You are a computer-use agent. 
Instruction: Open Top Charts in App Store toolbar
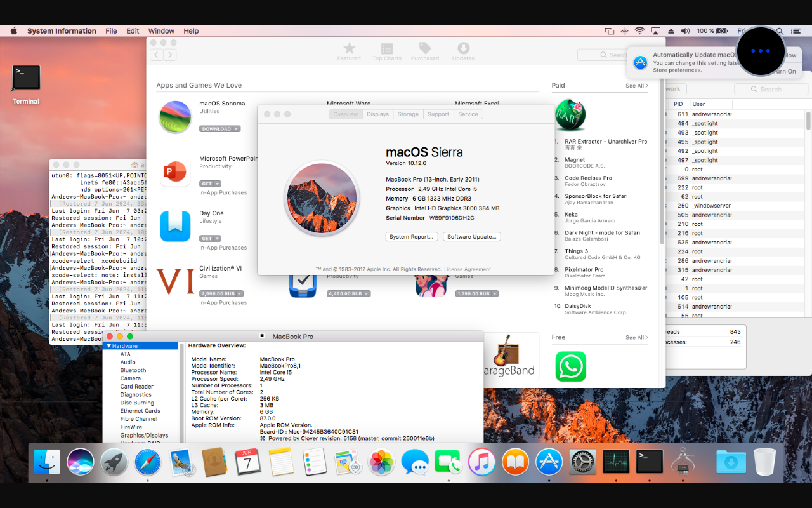tap(387, 50)
